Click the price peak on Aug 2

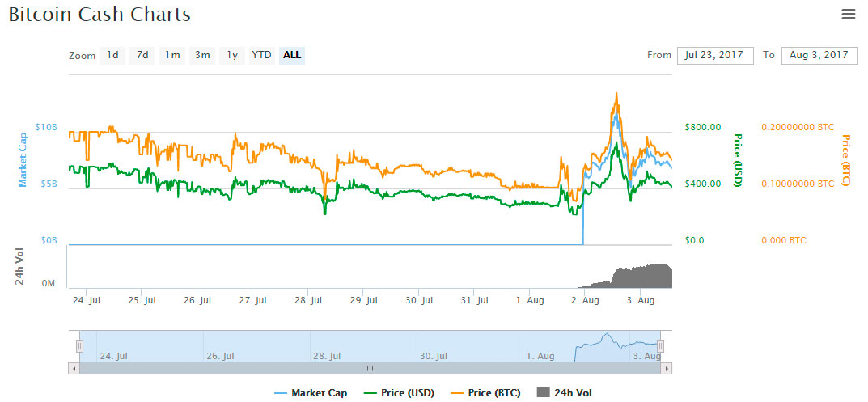(616, 94)
